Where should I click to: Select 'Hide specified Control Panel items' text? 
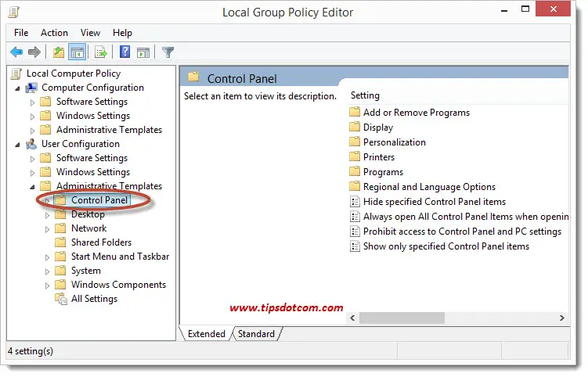[x=435, y=202]
